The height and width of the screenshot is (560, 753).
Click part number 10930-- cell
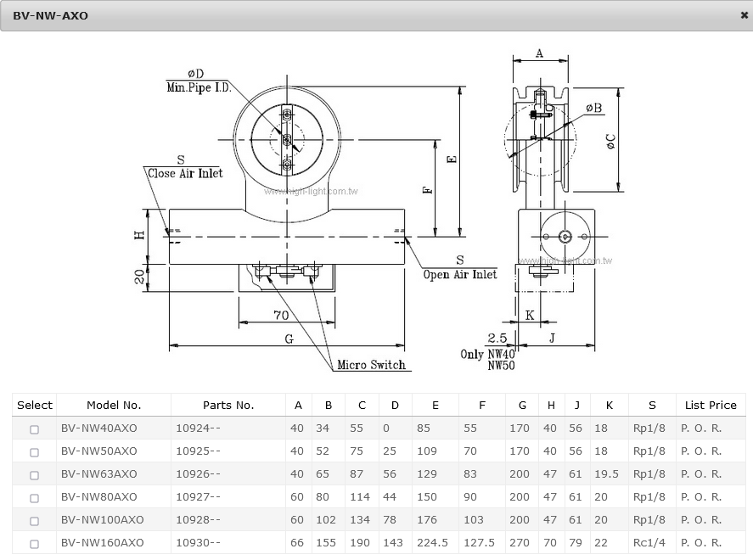coord(198,543)
